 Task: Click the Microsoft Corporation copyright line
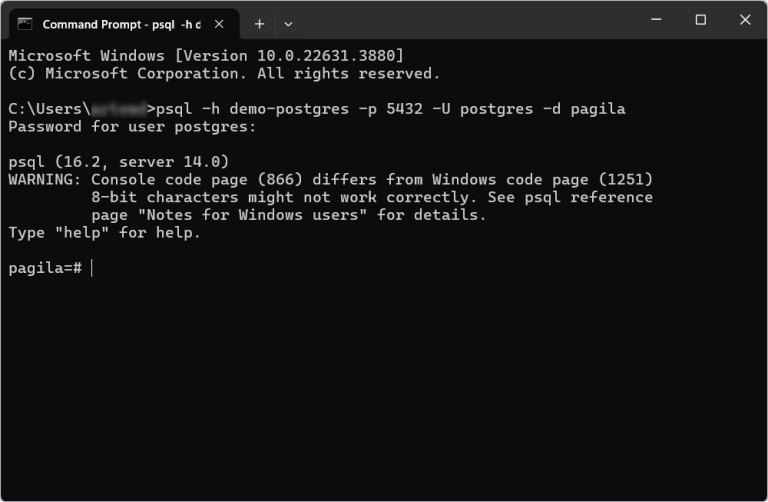pyautogui.click(x=223, y=73)
